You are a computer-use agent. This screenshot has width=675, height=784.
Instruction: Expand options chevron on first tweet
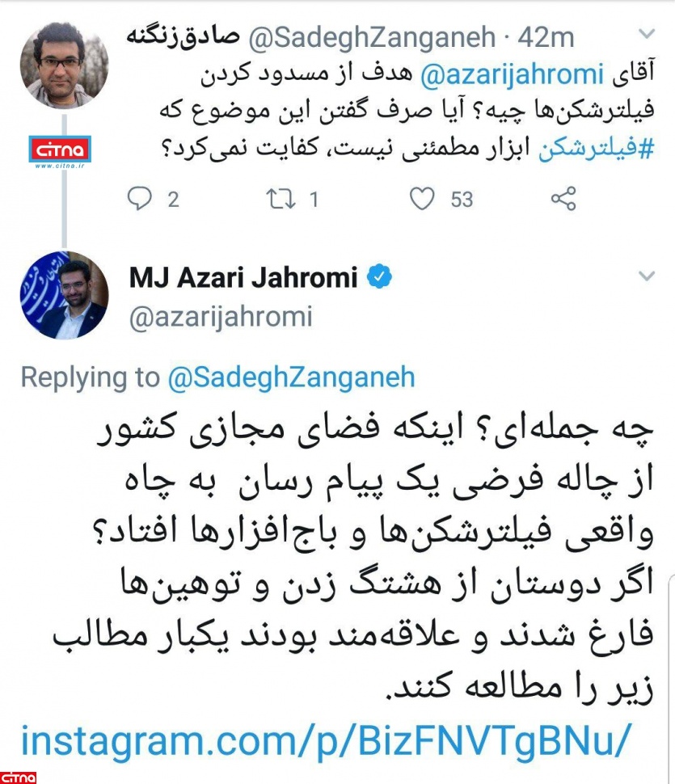click(x=647, y=34)
